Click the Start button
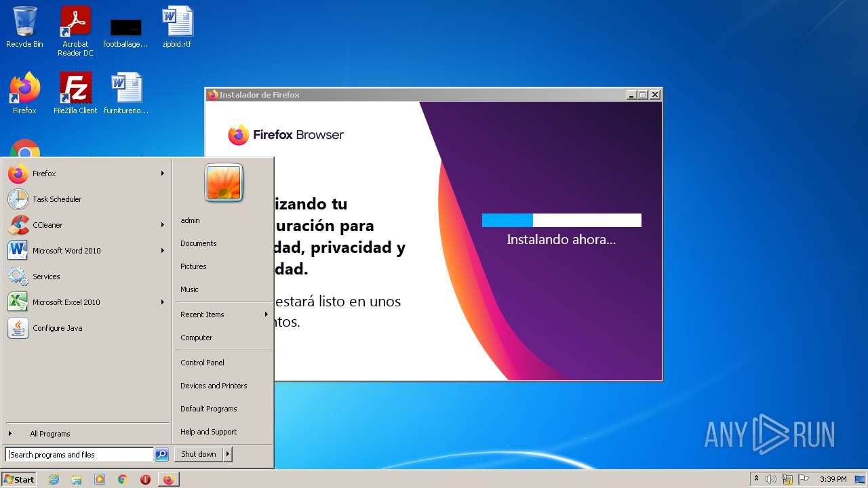Image resolution: width=868 pixels, height=488 pixels. (x=19, y=479)
